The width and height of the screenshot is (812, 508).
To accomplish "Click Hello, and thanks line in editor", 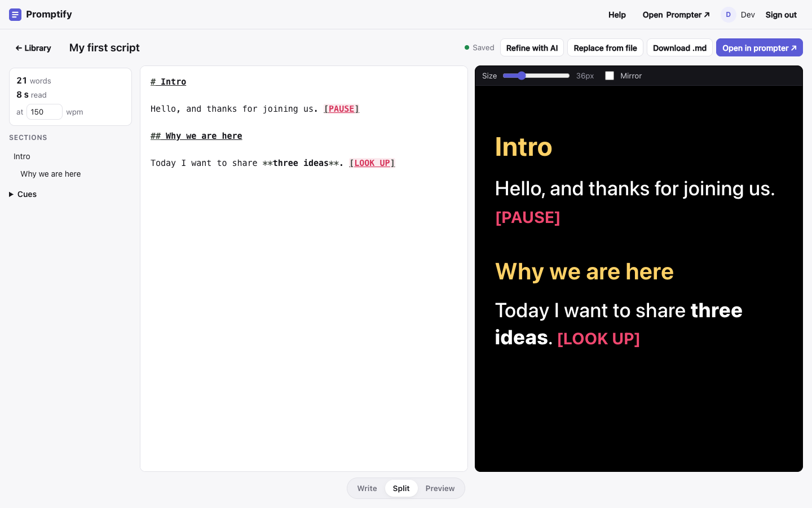I will click(x=234, y=109).
